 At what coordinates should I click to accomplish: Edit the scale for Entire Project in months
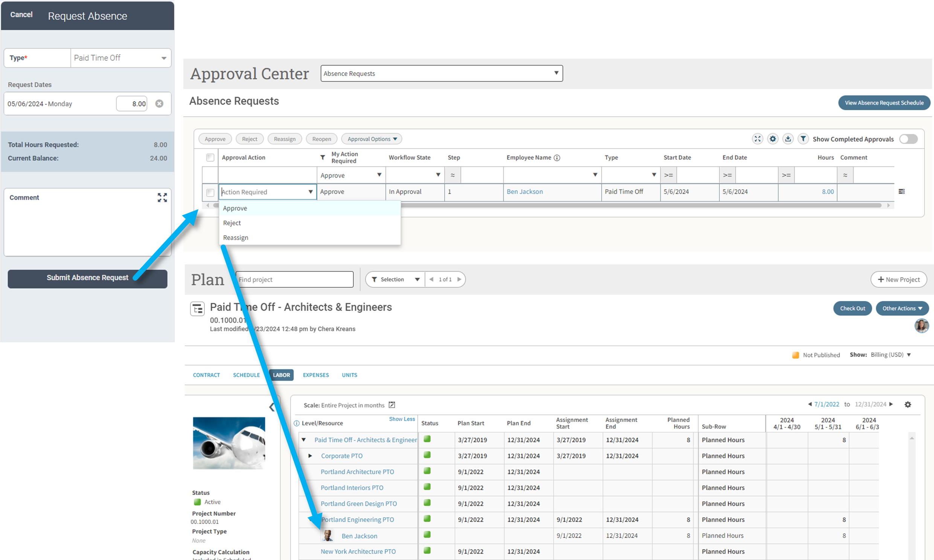pyautogui.click(x=392, y=405)
